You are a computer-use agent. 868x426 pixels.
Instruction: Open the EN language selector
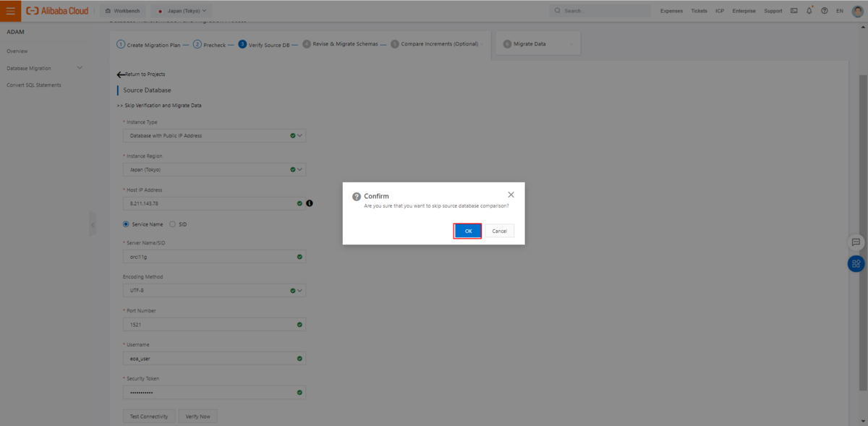[840, 11]
